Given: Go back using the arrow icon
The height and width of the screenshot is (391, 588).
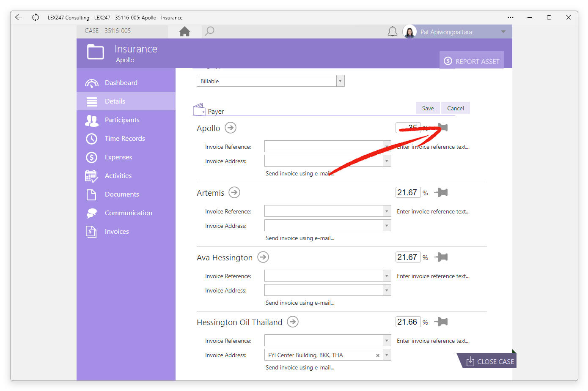Looking at the screenshot, I should click(x=19, y=17).
